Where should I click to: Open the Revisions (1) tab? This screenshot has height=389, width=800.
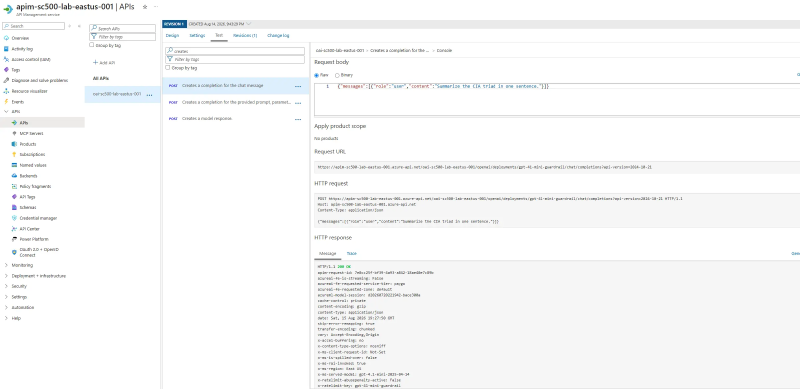tap(245, 35)
